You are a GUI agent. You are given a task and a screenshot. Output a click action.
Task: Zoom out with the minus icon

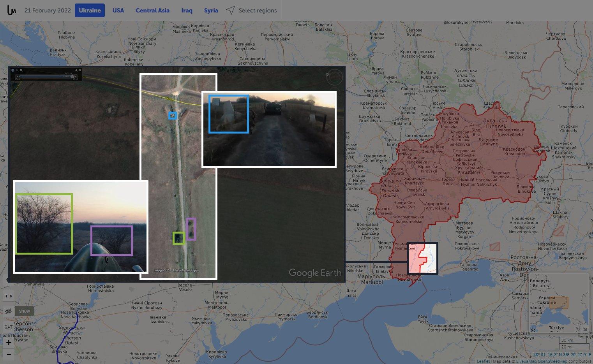point(9,355)
